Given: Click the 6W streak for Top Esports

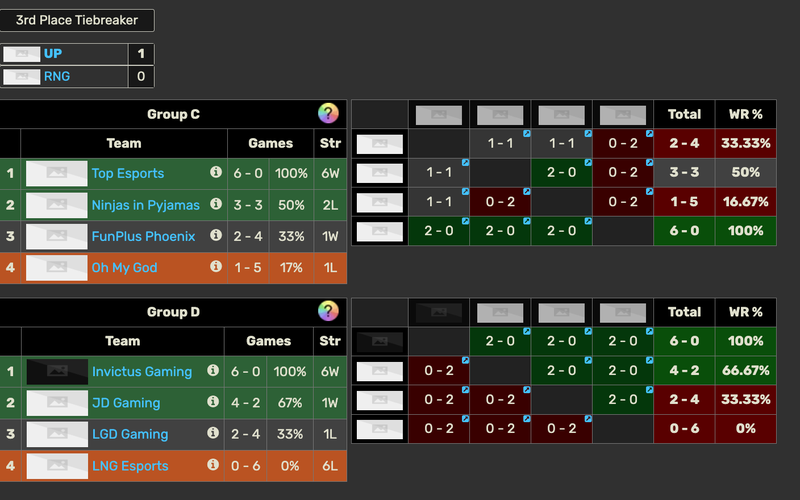Looking at the screenshot, I should [330, 173].
